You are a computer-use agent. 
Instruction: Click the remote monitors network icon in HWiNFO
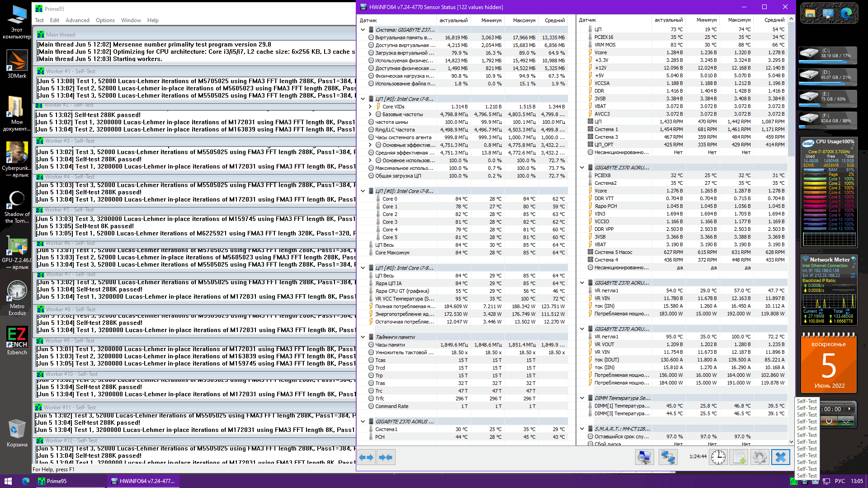click(667, 457)
